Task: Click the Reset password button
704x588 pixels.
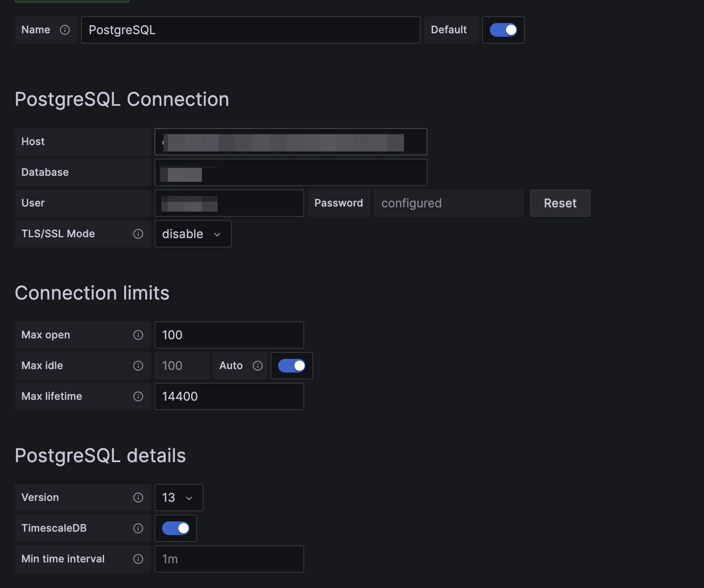Action: (x=560, y=203)
